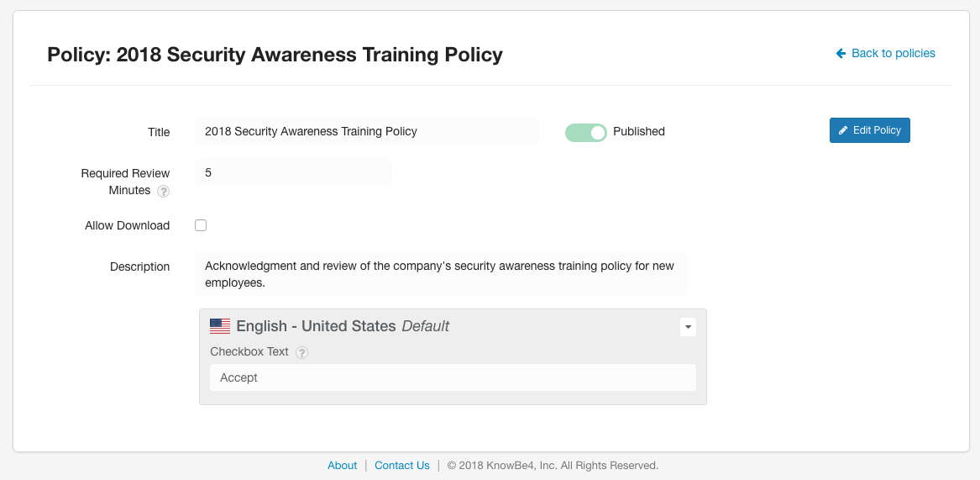Select the Checkbox Text field containing Accept
980x480 pixels.
(x=453, y=377)
